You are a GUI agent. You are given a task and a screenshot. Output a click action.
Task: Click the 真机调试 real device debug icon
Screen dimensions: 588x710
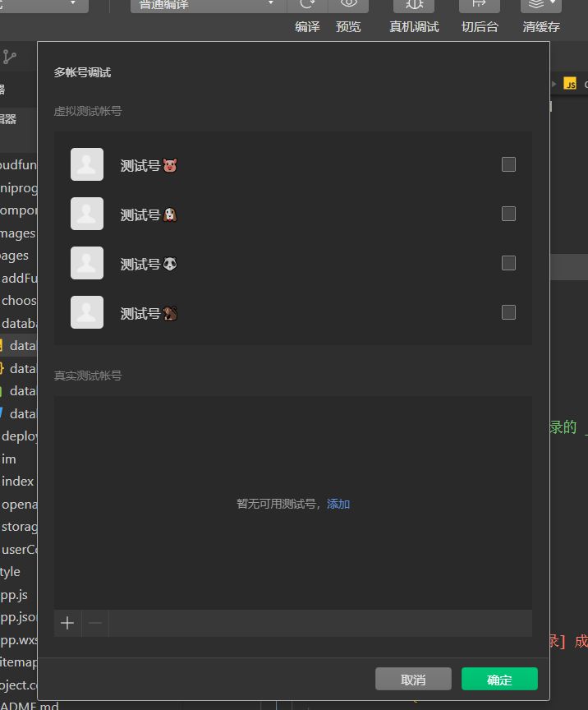414,5
